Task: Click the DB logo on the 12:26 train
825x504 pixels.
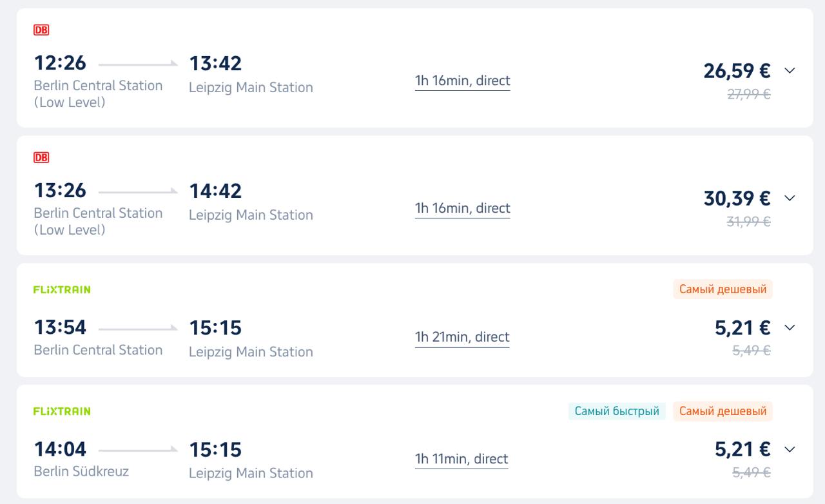Action: (41, 30)
